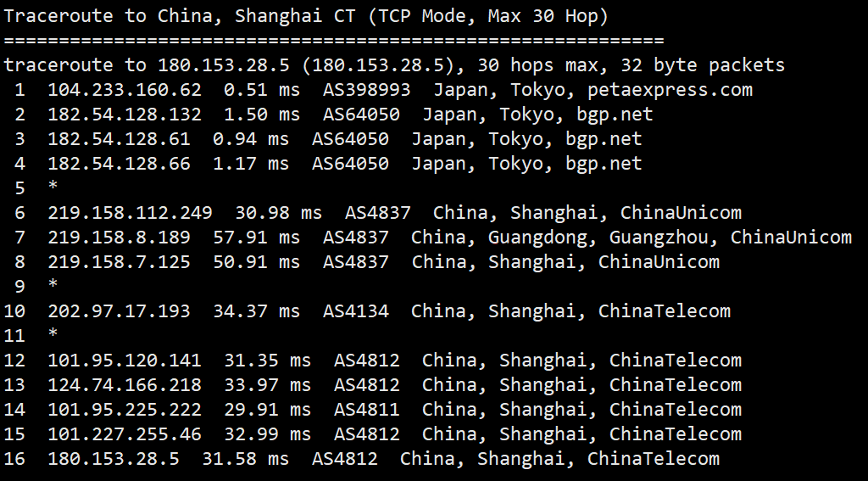Select the IP 124.74.166.218
The image size is (868, 481).
pos(125,384)
